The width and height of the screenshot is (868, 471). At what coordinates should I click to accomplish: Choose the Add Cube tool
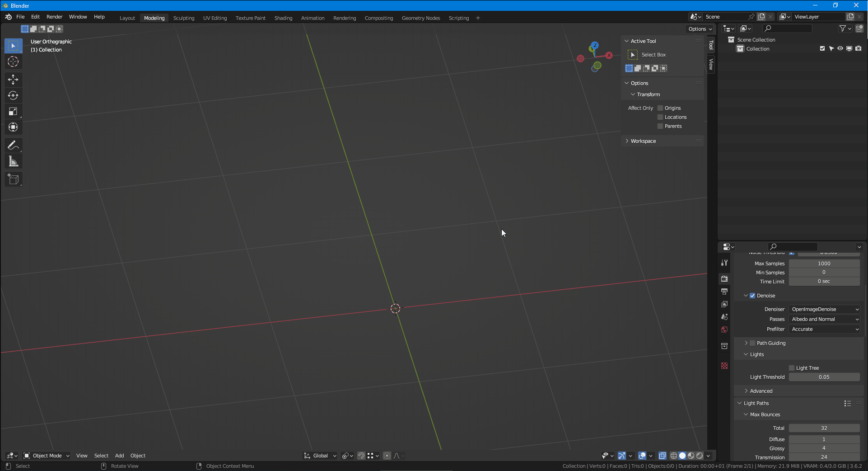click(x=13, y=179)
